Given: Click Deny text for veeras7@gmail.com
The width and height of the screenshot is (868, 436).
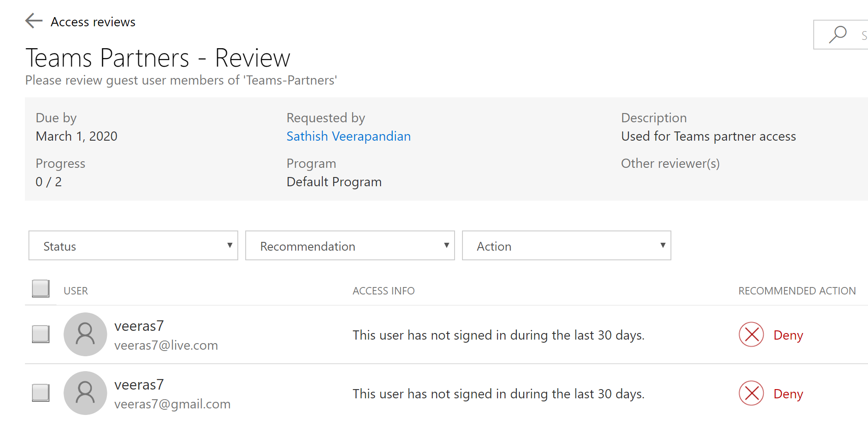Looking at the screenshot, I should 788,394.
